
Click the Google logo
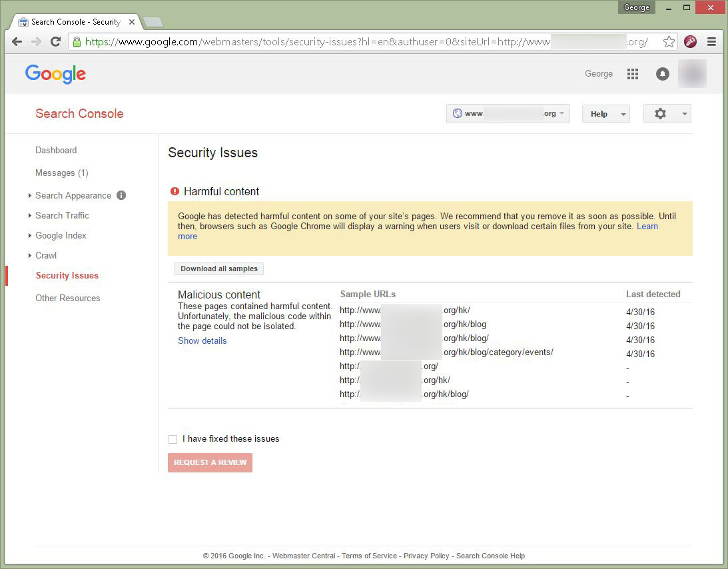click(56, 74)
